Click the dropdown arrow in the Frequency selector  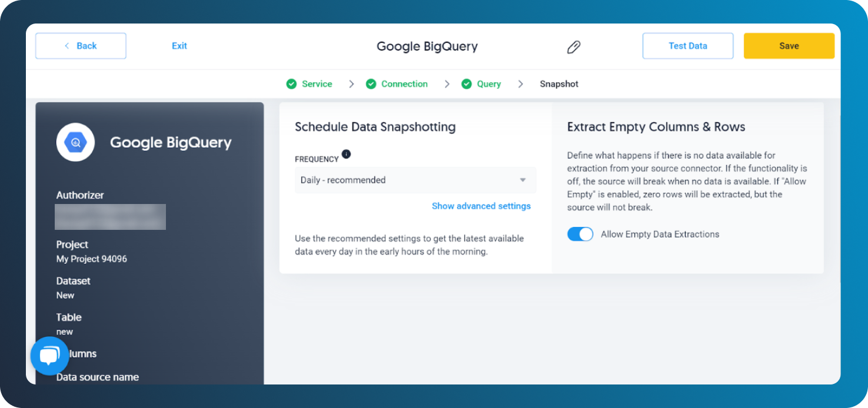tap(523, 180)
